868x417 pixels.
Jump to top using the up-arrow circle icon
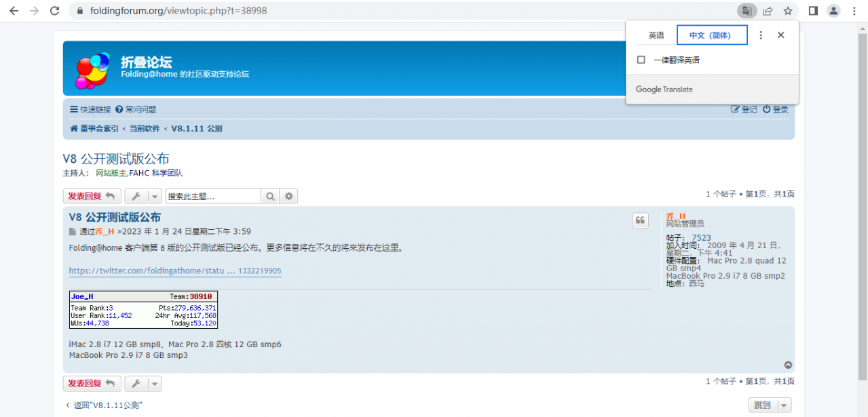(788, 365)
